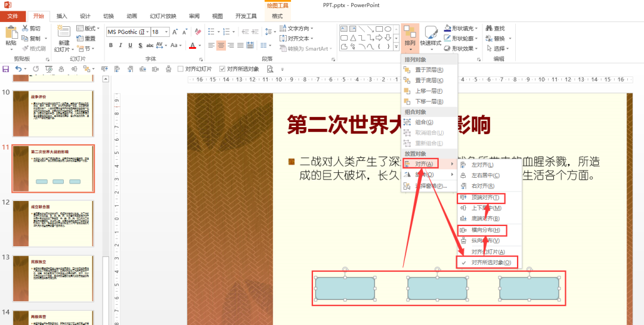Open Change Case (Aa) dropdown

tap(176, 45)
